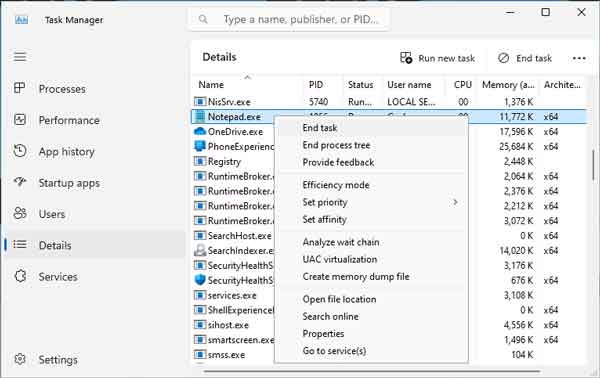Click the SecurityHealth shield icon

[x=200, y=280]
